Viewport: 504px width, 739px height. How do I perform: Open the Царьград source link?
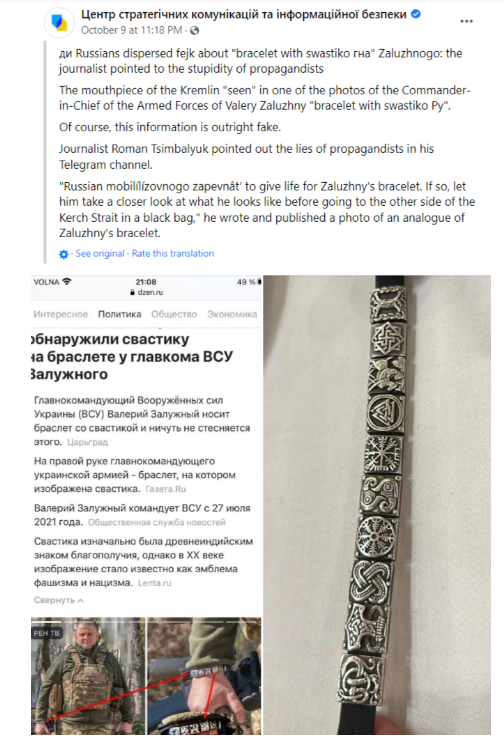click(x=87, y=442)
